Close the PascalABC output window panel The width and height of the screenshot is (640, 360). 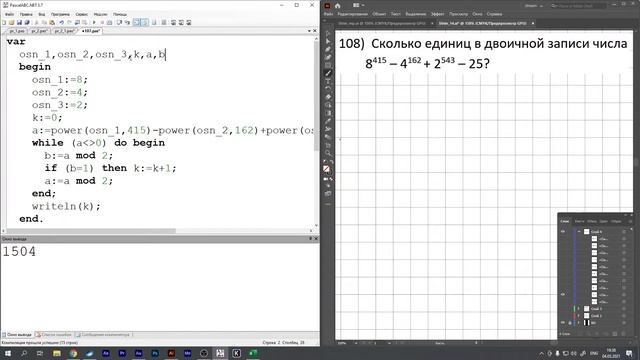[x=316, y=239]
